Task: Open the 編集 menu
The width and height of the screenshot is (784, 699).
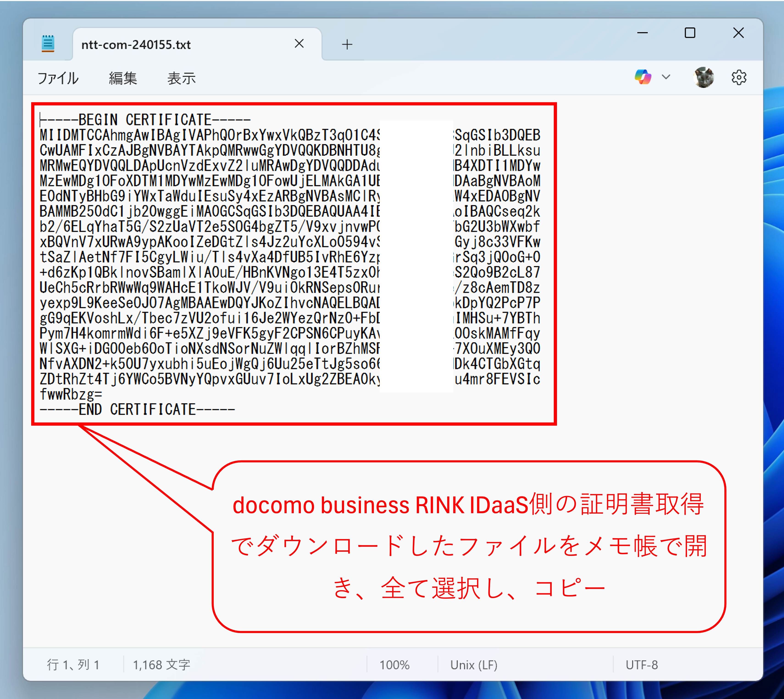Action: [x=123, y=78]
